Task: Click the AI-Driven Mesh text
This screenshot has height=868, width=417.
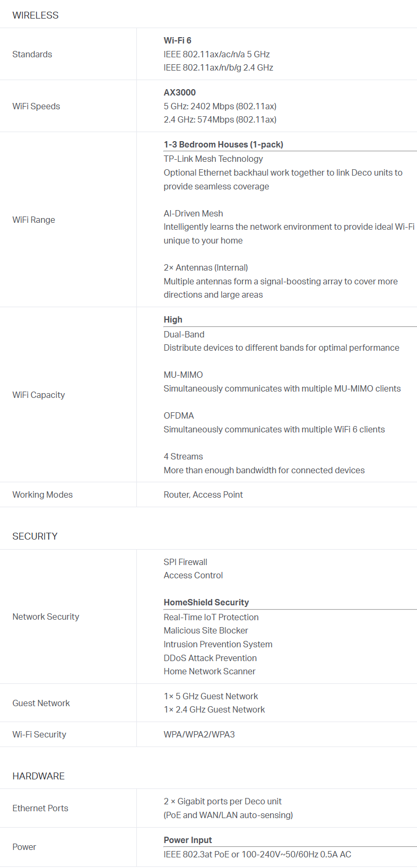Action: (193, 213)
